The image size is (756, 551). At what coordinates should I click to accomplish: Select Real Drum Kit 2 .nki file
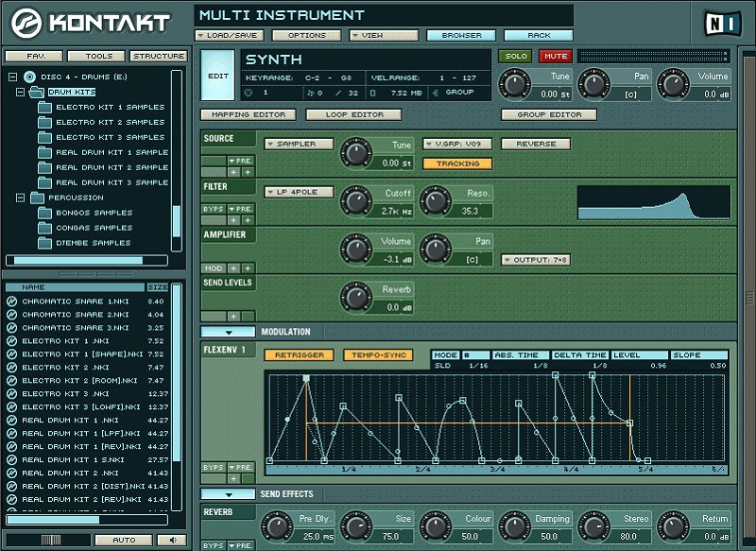(70, 473)
